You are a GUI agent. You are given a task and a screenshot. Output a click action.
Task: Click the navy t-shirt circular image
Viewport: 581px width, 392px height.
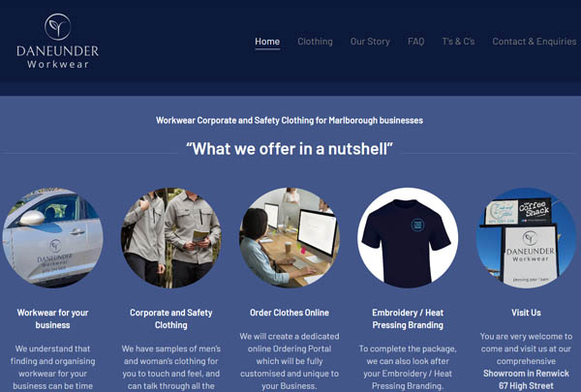(408, 237)
